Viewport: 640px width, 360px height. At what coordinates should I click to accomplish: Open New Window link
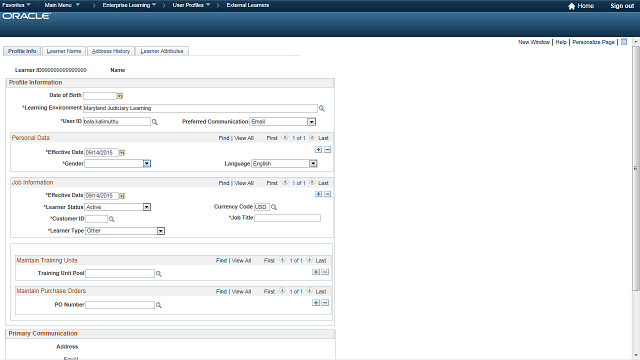tap(534, 42)
